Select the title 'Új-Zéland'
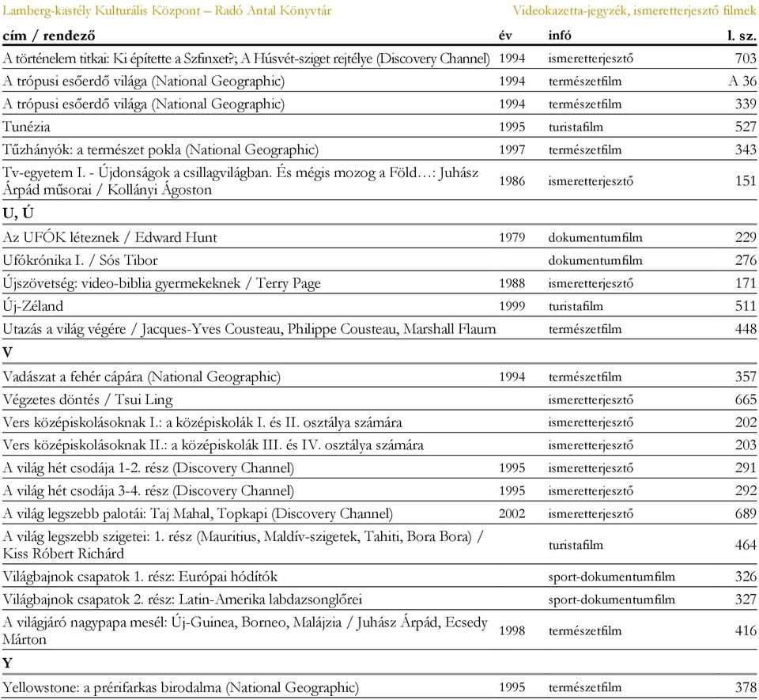Viewport: 759px width, 700px height. tap(33, 306)
